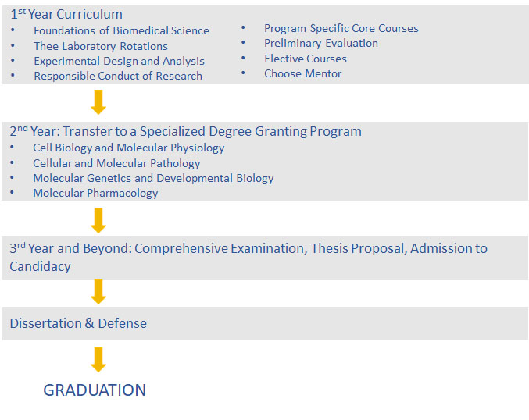Click the yellow arrow above Dissertation & Defense
Viewport: 529px width, 420px height.
pos(98,292)
